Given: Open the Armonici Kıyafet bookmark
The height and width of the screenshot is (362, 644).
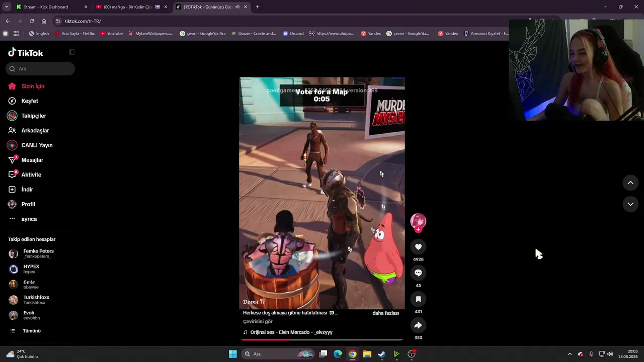Looking at the screenshot, I should [x=486, y=34].
